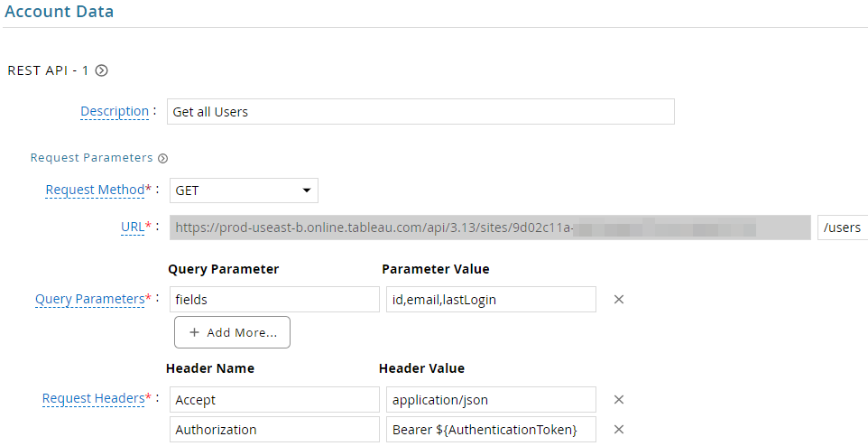Edit the Bearer AuthenticationToken header value

coord(491,430)
